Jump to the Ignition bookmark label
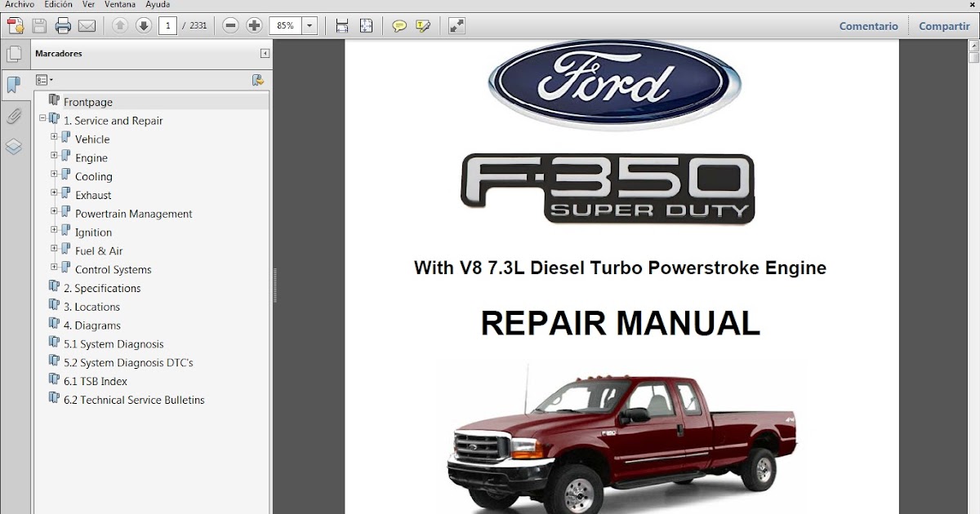Image resolution: width=980 pixels, height=514 pixels. tap(94, 233)
